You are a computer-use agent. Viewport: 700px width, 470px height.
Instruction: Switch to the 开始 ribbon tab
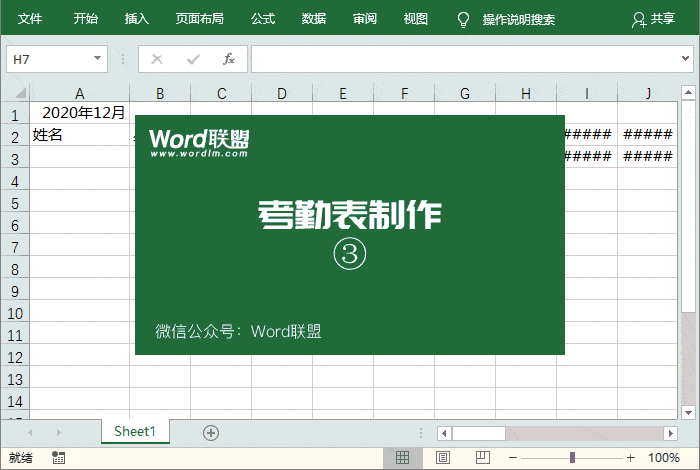coord(85,19)
